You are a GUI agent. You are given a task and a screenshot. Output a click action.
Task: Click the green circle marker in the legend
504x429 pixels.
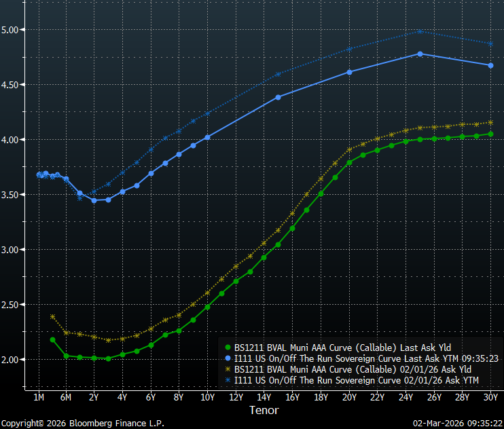pos(228,348)
